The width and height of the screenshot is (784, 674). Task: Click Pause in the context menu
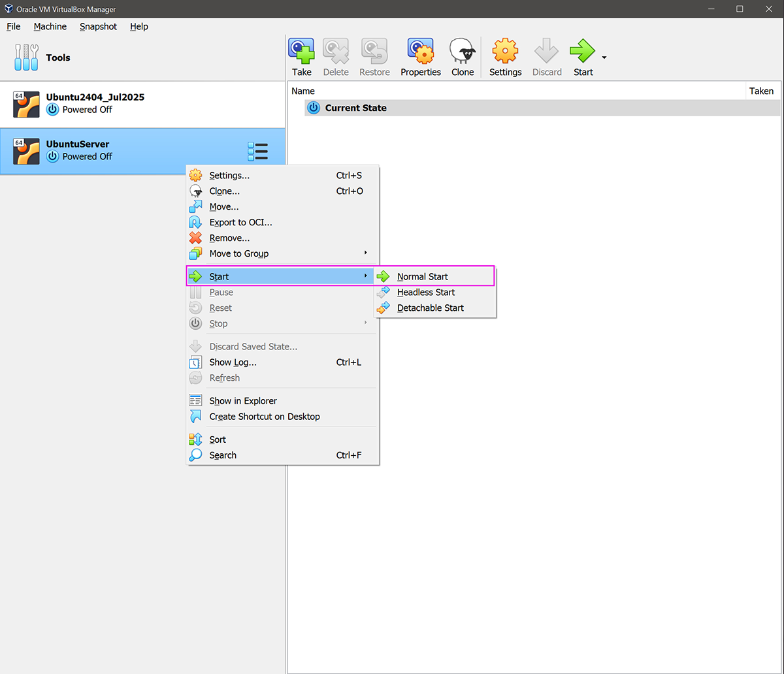(282, 293)
